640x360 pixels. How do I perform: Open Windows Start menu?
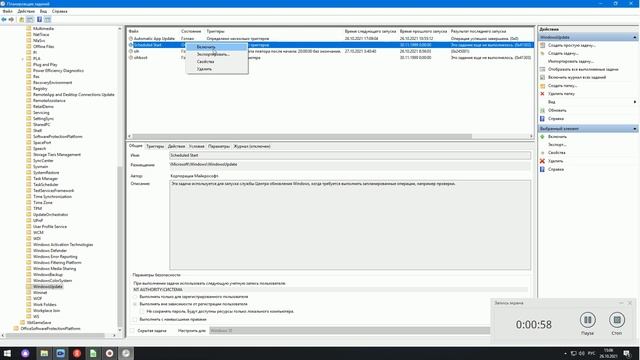(x=7, y=353)
